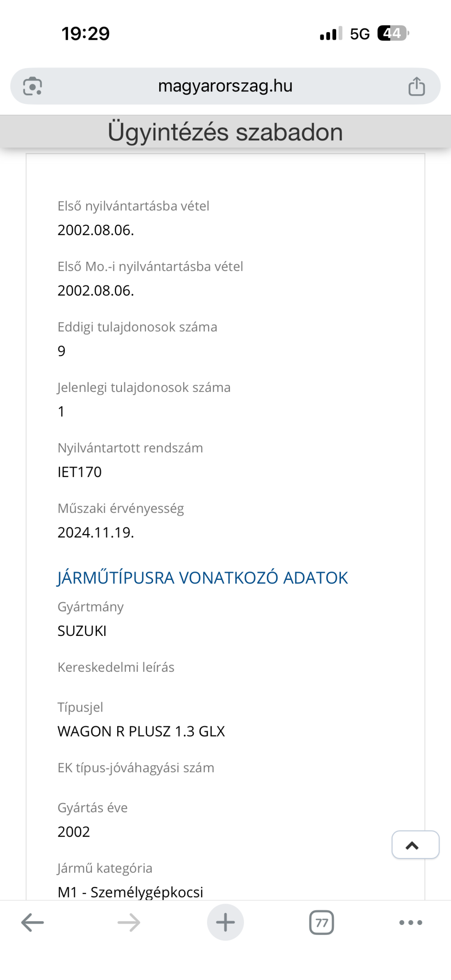
Task: Tap the 19:29 clock in status bar
Action: 86,33
